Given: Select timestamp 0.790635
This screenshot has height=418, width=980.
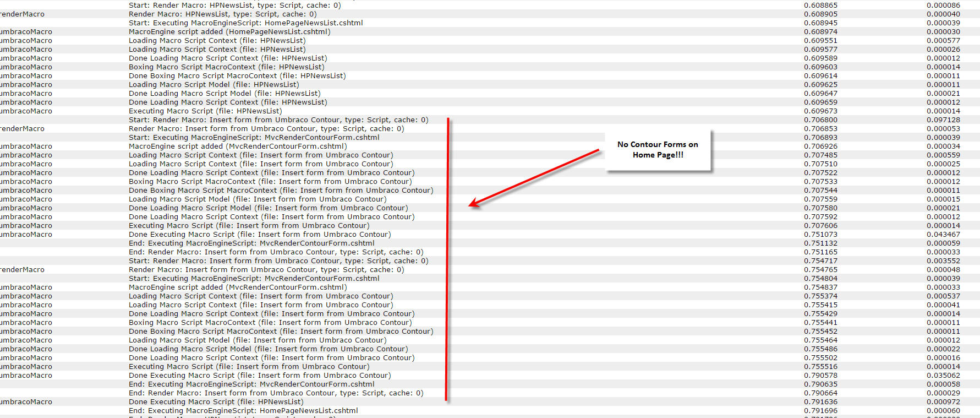Looking at the screenshot, I should click(820, 384).
